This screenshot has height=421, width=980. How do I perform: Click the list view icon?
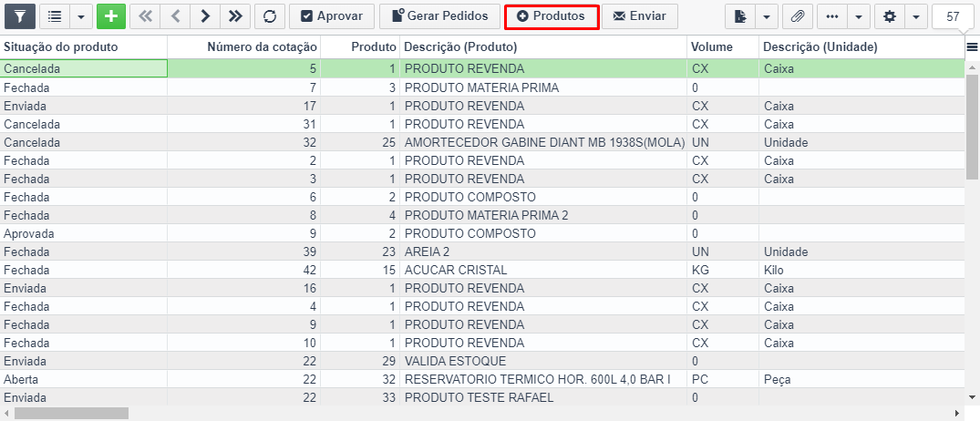pyautogui.click(x=56, y=16)
